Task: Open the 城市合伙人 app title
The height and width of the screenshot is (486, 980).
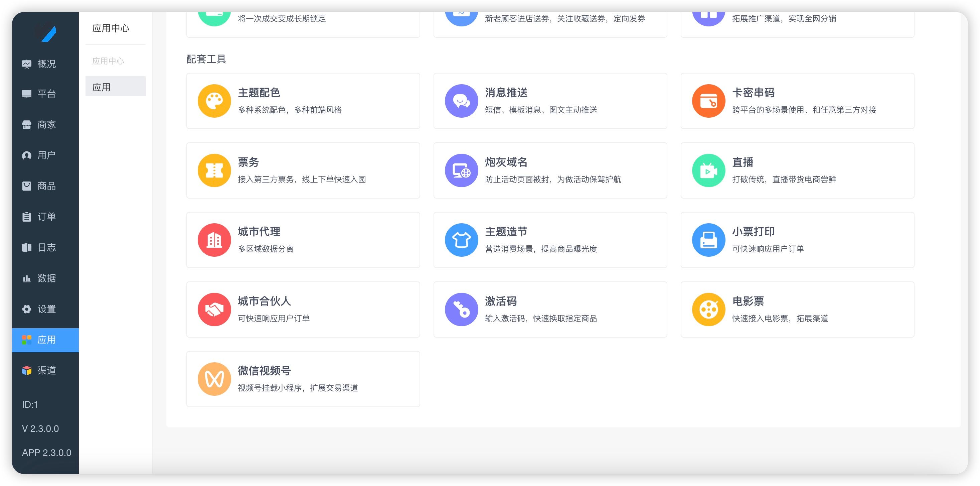Action: [265, 301]
